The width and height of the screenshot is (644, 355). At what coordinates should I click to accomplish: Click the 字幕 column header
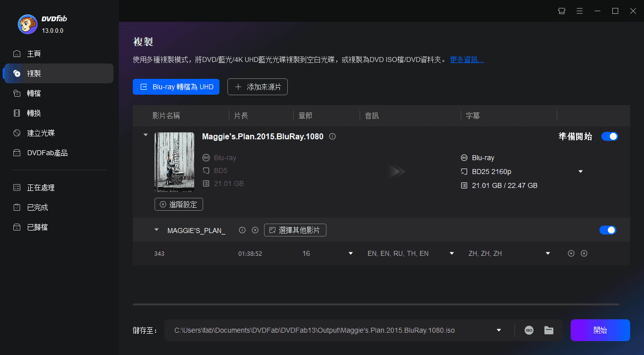(473, 116)
